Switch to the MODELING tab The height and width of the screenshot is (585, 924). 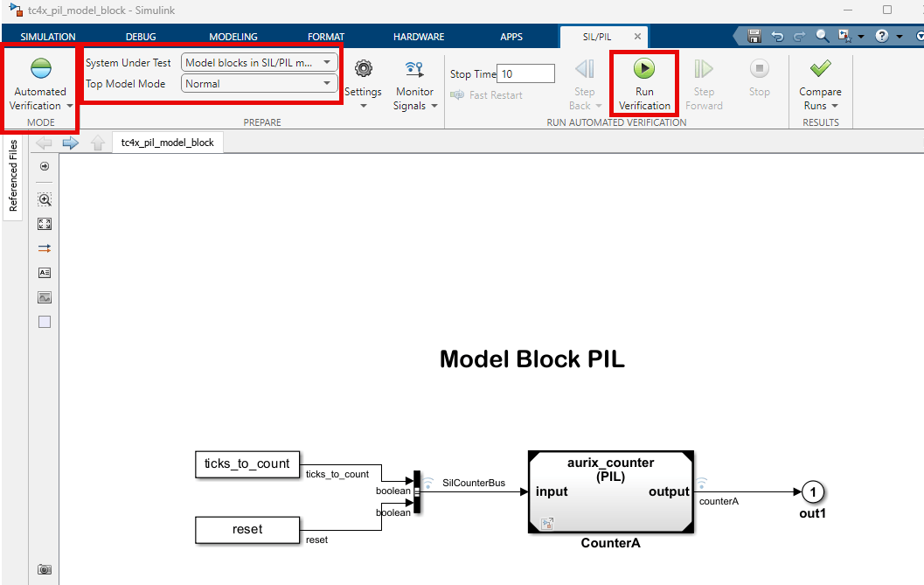click(x=233, y=37)
